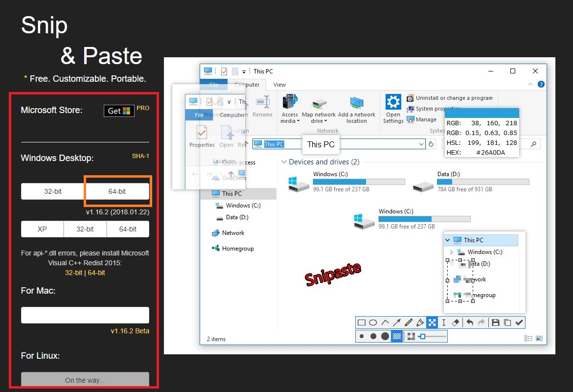Click the Microsoft Store Get button
Viewport: 573px width, 392px height.
(119, 111)
